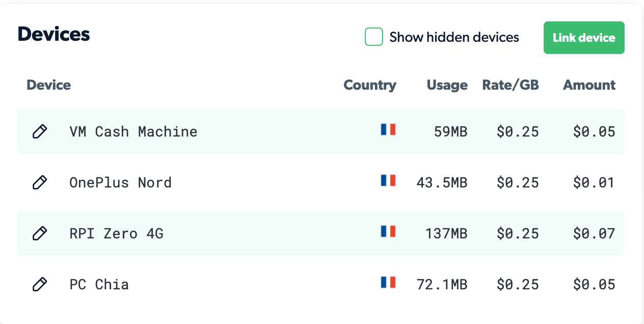Click the 72.1MB usage for PC Chia

coord(442,284)
